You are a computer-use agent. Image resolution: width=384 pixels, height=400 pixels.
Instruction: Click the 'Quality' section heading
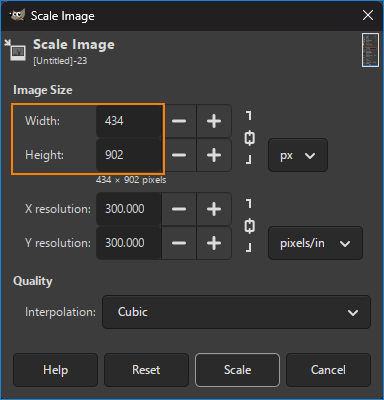(x=33, y=281)
